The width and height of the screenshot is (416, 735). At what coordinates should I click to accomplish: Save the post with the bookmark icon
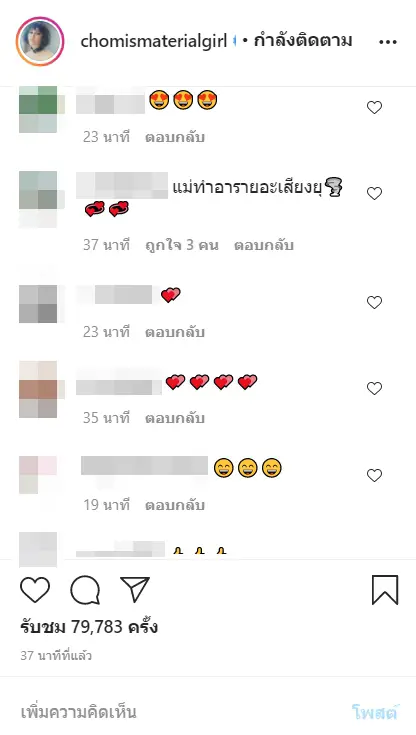tap(385, 590)
